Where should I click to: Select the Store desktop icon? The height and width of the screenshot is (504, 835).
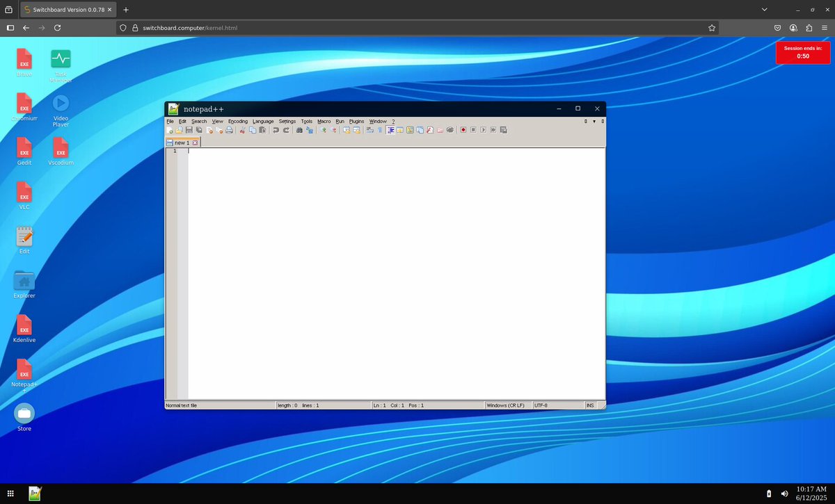(24, 417)
